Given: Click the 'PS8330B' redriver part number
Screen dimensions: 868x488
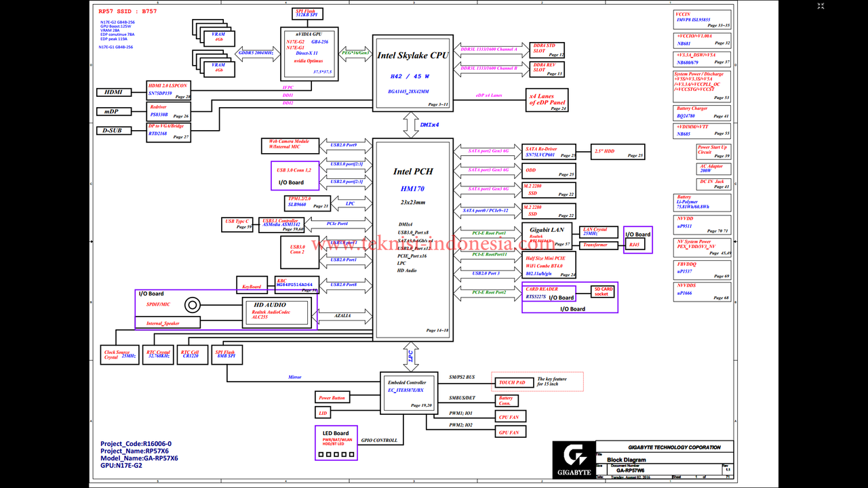Looking at the screenshot, I should (159, 115).
